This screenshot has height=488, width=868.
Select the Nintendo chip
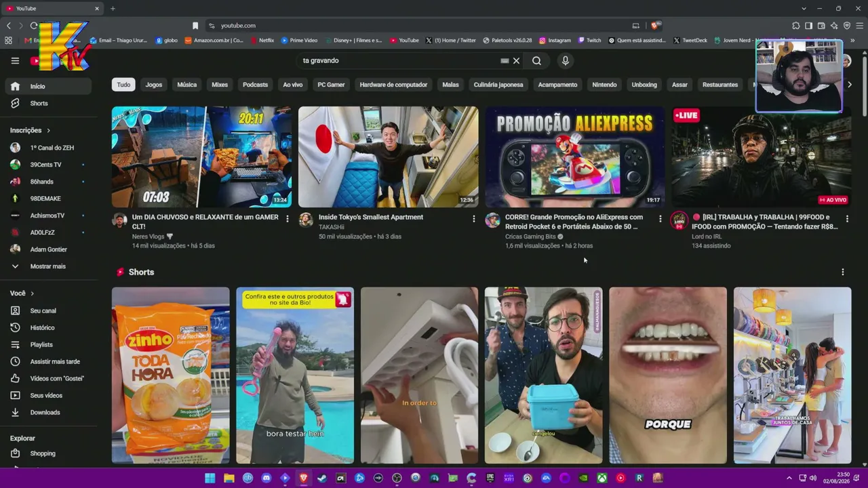604,85
